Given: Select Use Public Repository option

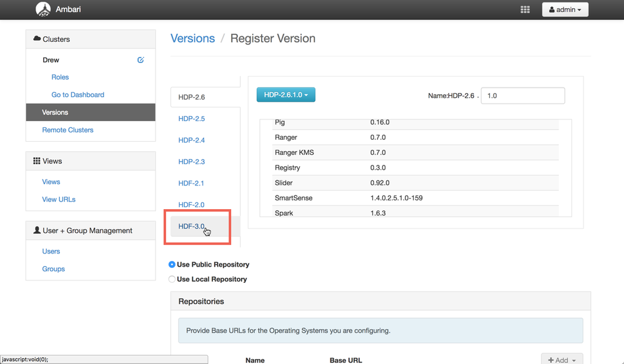Looking at the screenshot, I should pos(172,265).
